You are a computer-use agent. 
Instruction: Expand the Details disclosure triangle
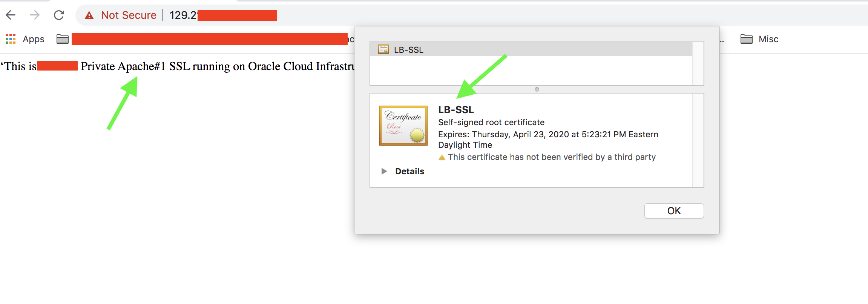coord(384,171)
